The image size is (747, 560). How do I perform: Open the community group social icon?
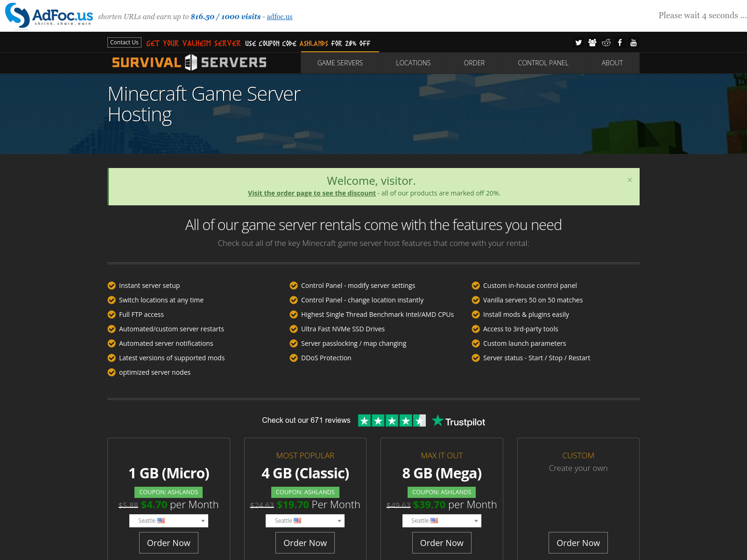click(592, 42)
